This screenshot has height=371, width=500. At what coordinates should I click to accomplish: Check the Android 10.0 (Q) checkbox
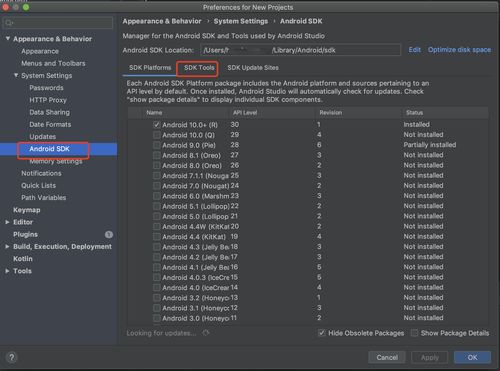pos(156,135)
